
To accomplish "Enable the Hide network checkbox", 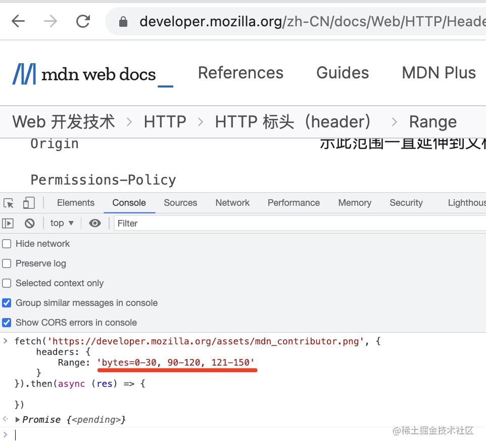I will click(7, 244).
